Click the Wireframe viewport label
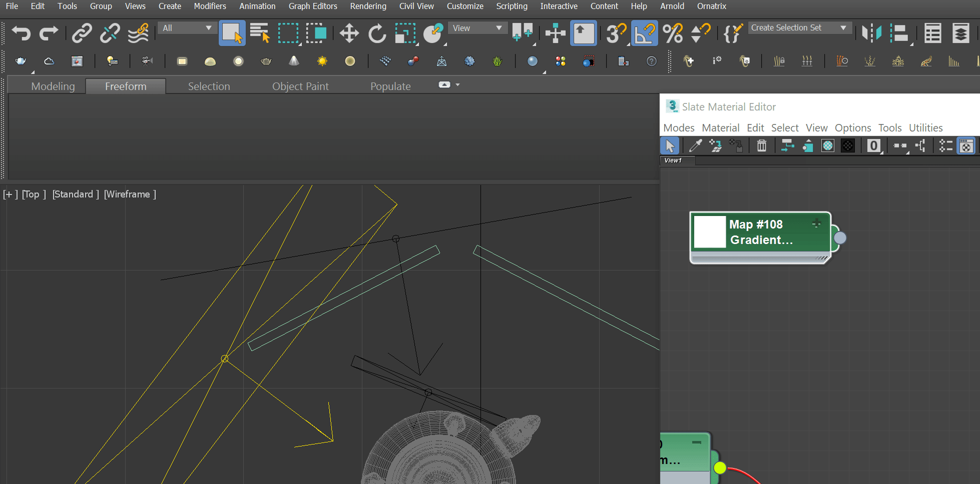This screenshot has height=484, width=980. pyautogui.click(x=130, y=194)
